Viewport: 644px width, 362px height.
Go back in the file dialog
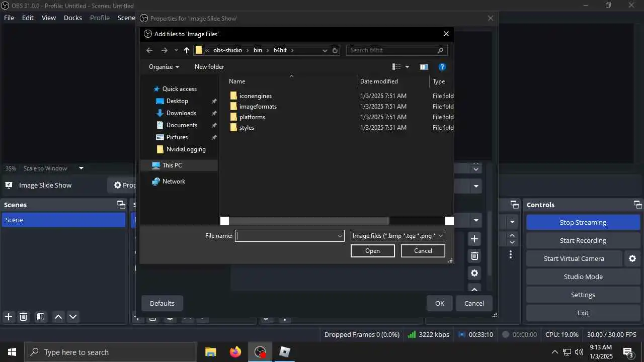(x=149, y=50)
